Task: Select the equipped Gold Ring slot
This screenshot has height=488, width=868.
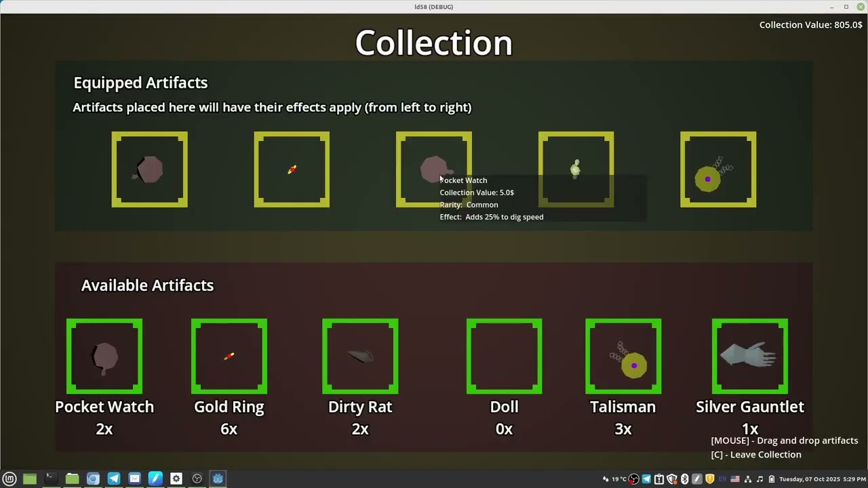Action: tap(292, 169)
